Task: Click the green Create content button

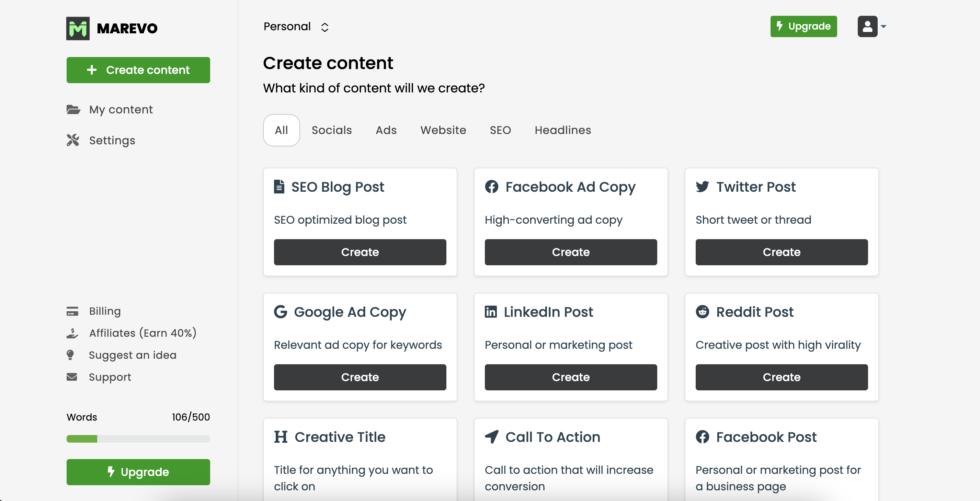Action: click(138, 70)
